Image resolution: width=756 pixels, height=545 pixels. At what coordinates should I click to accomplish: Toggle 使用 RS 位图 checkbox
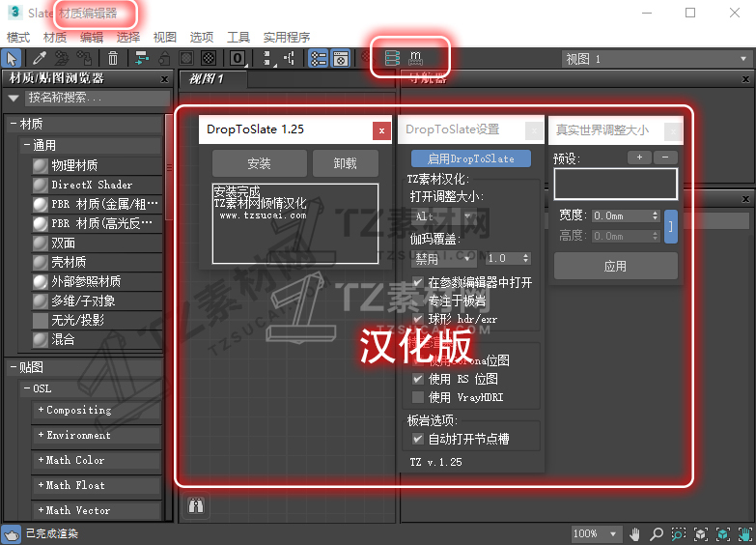tap(418, 379)
